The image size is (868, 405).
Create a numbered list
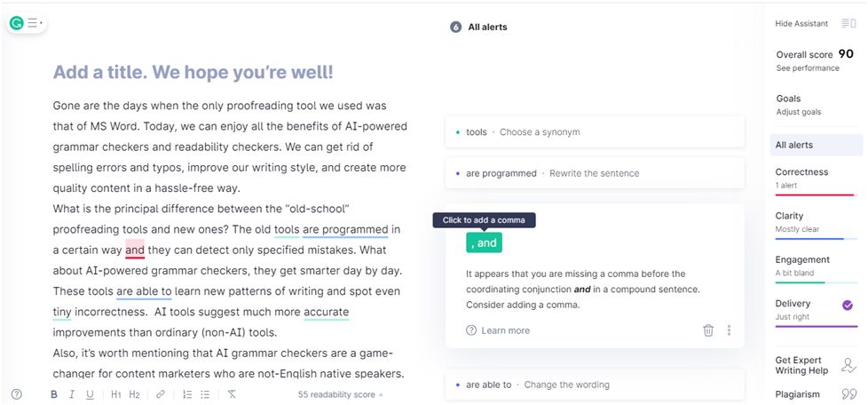pos(187,394)
